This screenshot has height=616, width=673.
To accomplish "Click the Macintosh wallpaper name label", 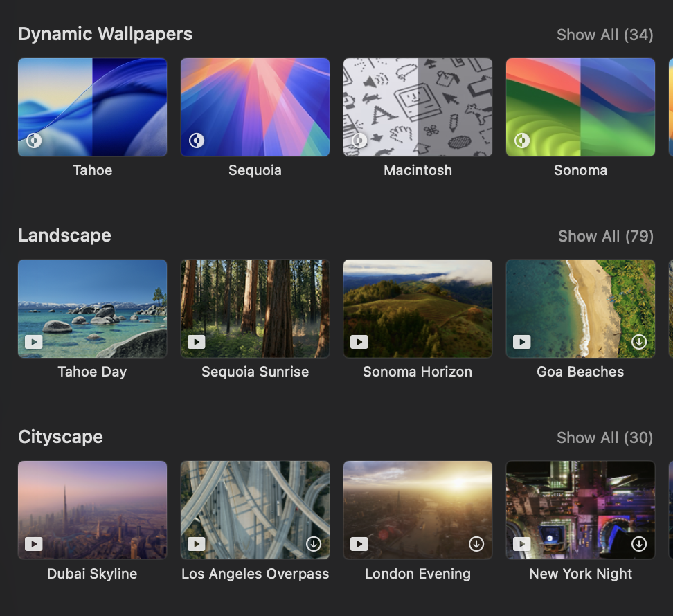I will [418, 170].
